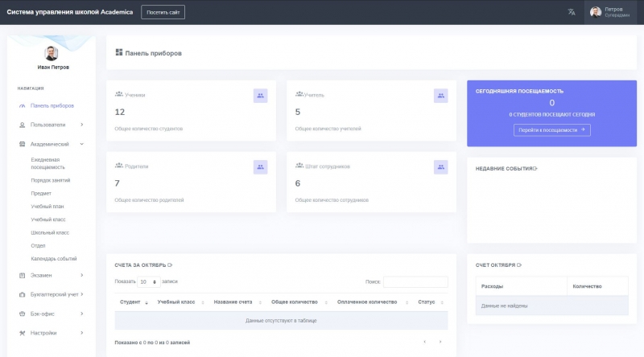The image size is (644, 357).
Task: Click the purple Родители card icon
Action: pyautogui.click(x=260, y=167)
